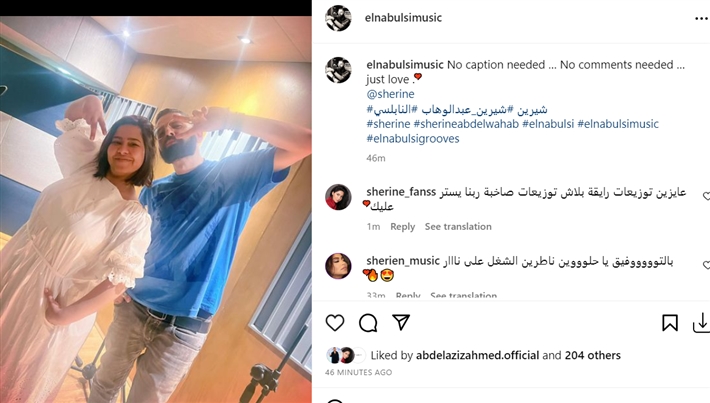
Task: Open elnabulsimusic avatar in the post header
Action: tap(338, 18)
